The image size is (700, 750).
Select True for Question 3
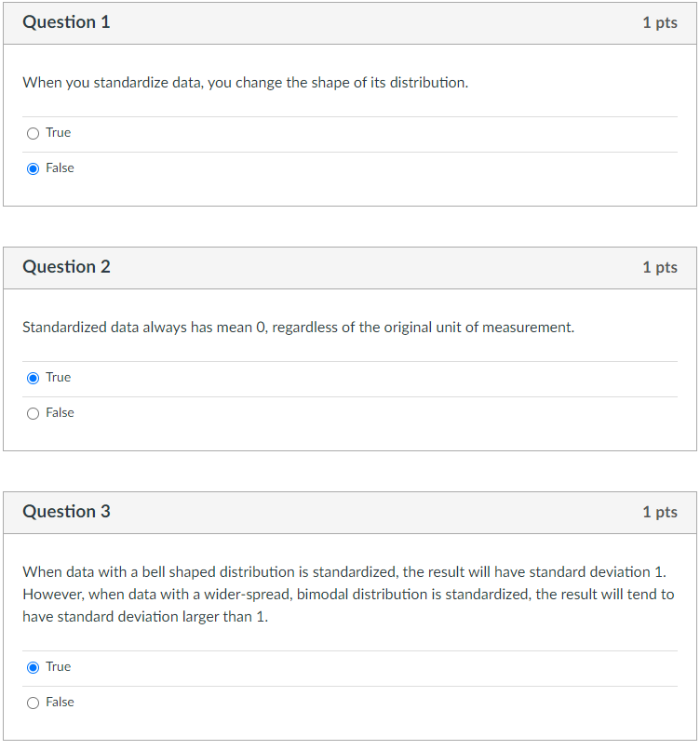(x=33, y=666)
